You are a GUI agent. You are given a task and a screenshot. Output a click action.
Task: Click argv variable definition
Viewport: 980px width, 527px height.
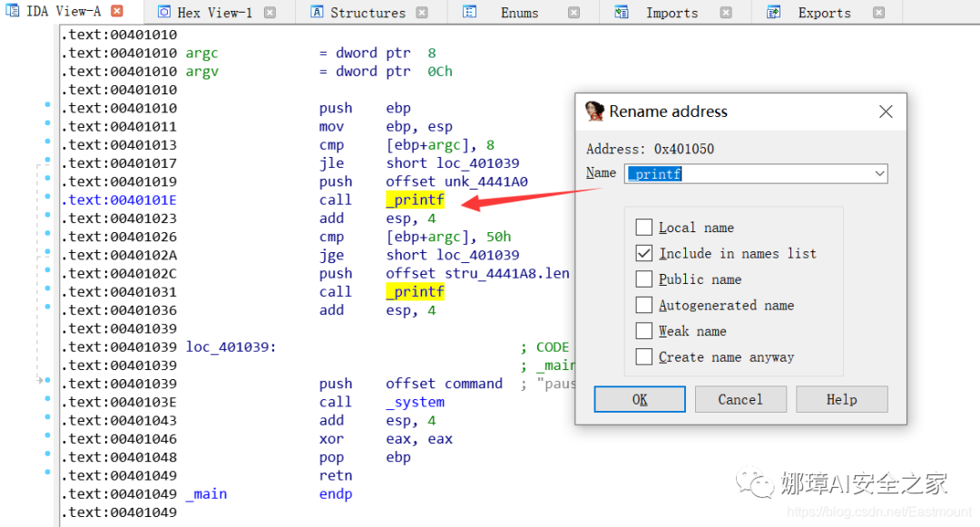click(201, 72)
